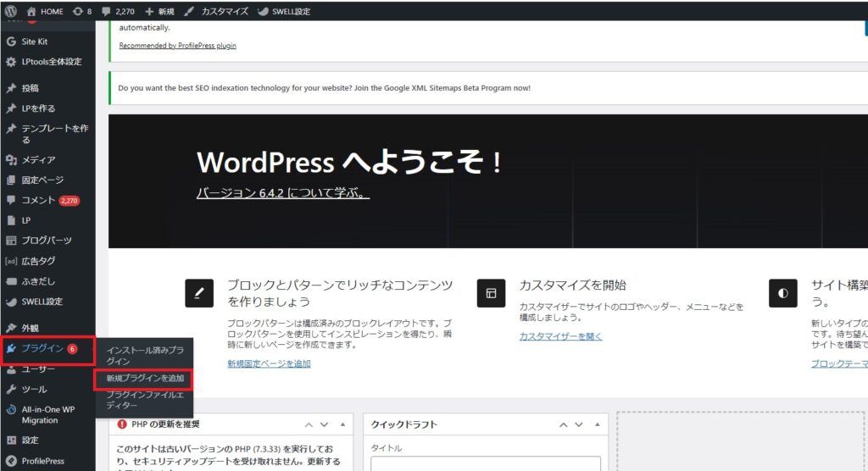The image size is (868, 471).
Task: Move クイックドラフト box up
Action: [563, 424]
